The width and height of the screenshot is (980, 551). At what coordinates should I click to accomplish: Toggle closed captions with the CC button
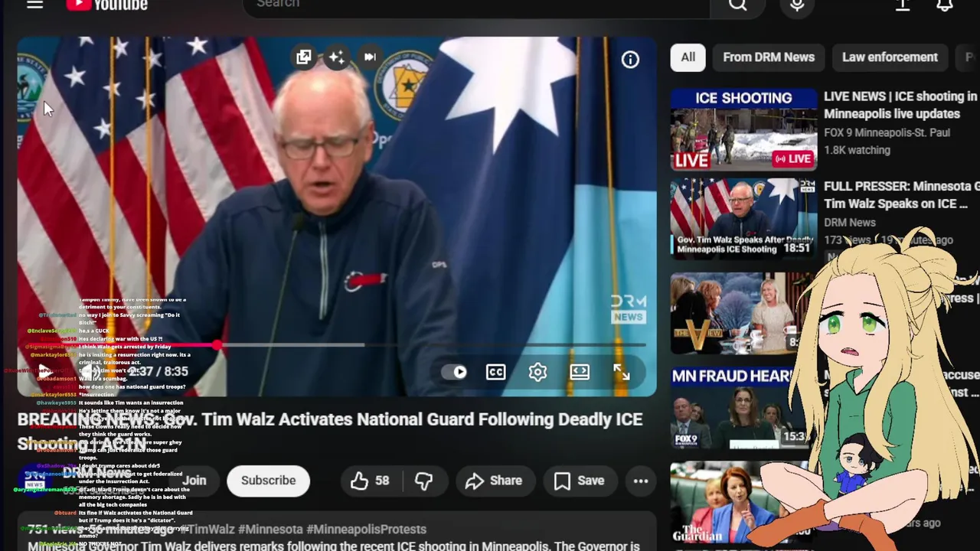(495, 372)
